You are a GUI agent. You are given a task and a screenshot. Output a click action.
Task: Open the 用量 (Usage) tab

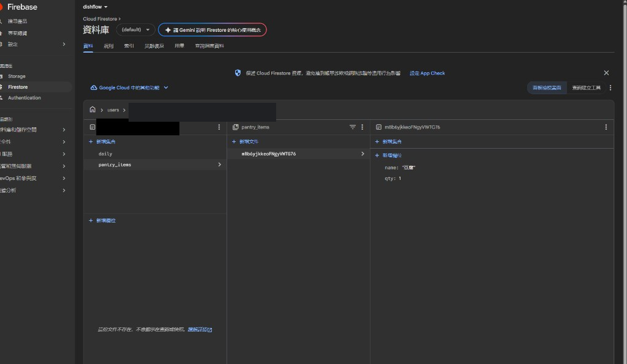coord(179,46)
